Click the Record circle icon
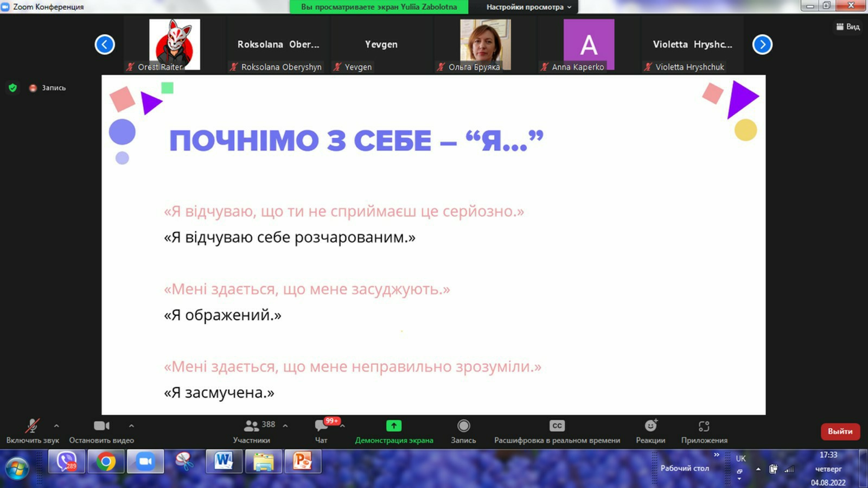The width and height of the screenshot is (868, 488). [x=463, y=426]
